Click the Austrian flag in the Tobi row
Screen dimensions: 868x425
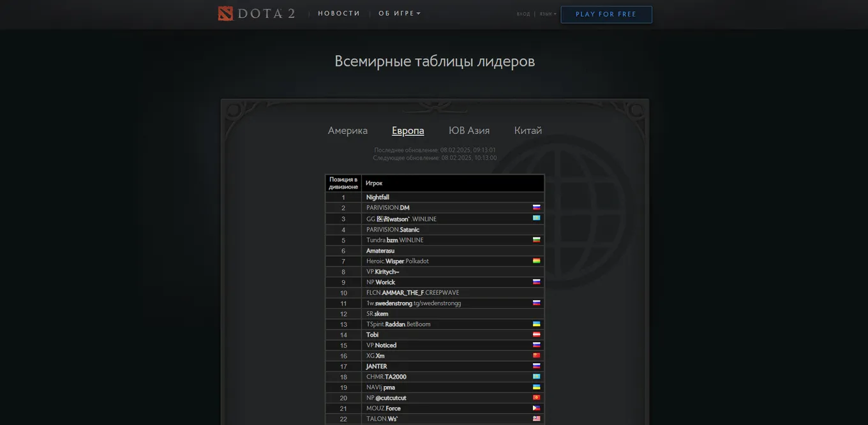537,334
